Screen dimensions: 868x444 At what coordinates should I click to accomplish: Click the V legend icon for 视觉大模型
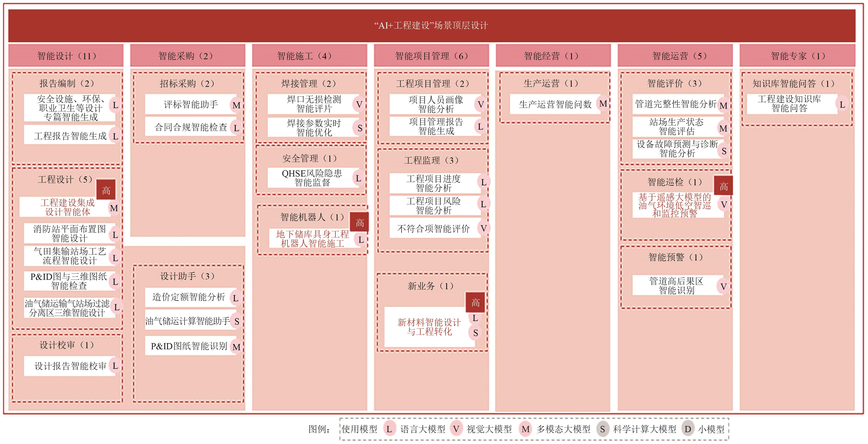coord(456,429)
